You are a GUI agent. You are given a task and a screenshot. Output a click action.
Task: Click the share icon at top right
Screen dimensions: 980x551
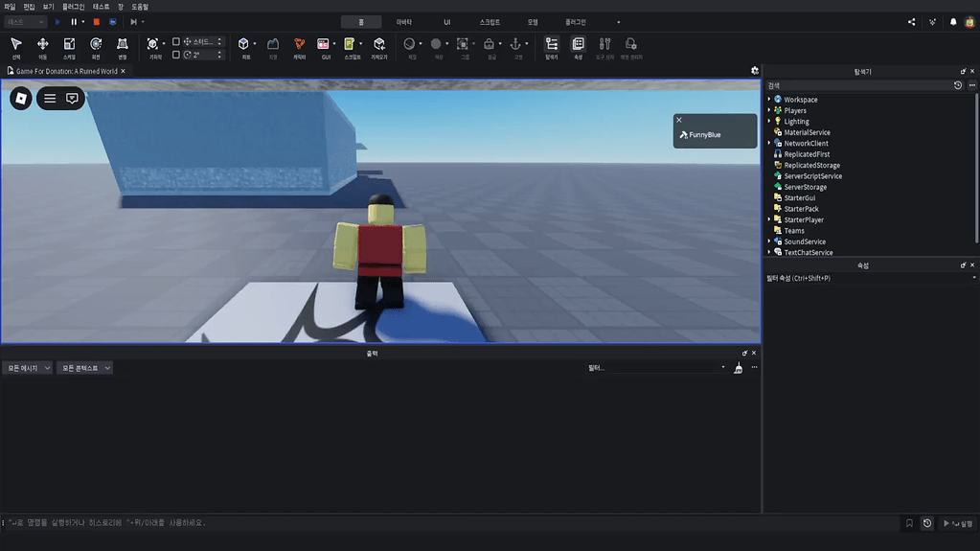pyautogui.click(x=911, y=22)
